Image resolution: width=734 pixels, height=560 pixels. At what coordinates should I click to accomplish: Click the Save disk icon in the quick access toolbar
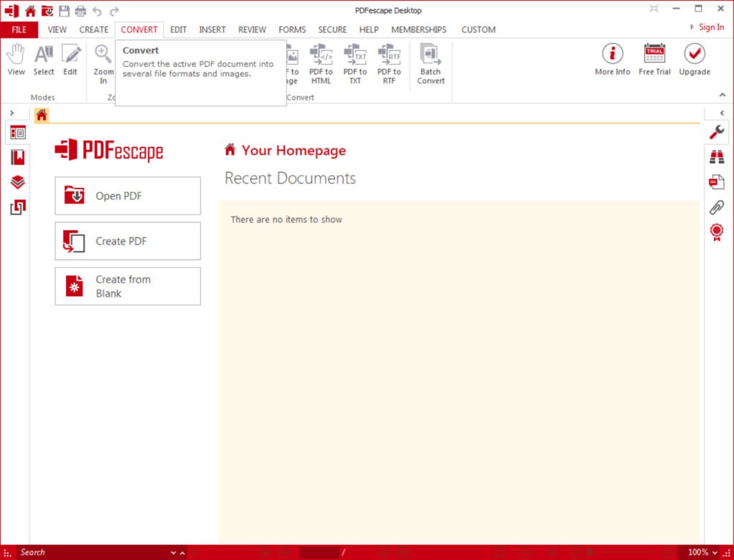[64, 10]
